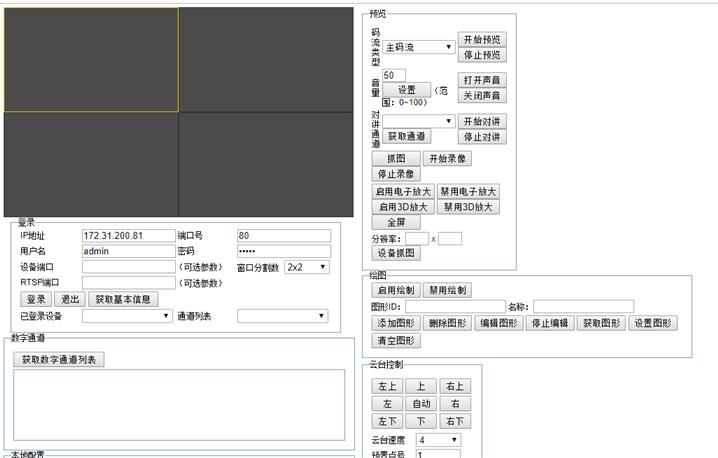Image resolution: width=718 pixels, height=458 pixels.
Task: Start recording with 开始录像
Action: (446, 158)
